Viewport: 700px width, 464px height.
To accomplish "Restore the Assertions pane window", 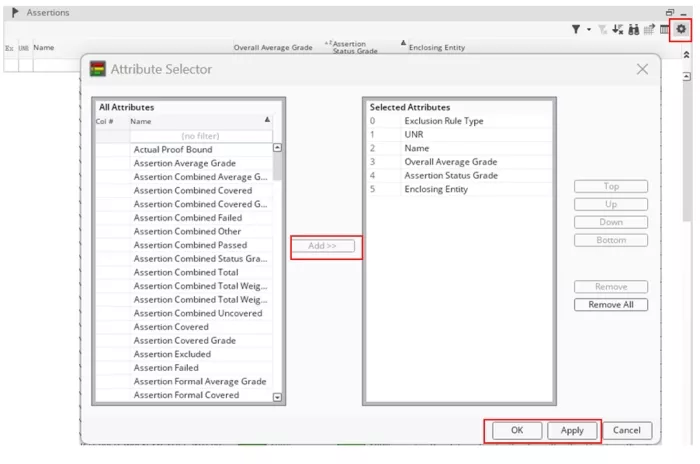I will [670, 12].
